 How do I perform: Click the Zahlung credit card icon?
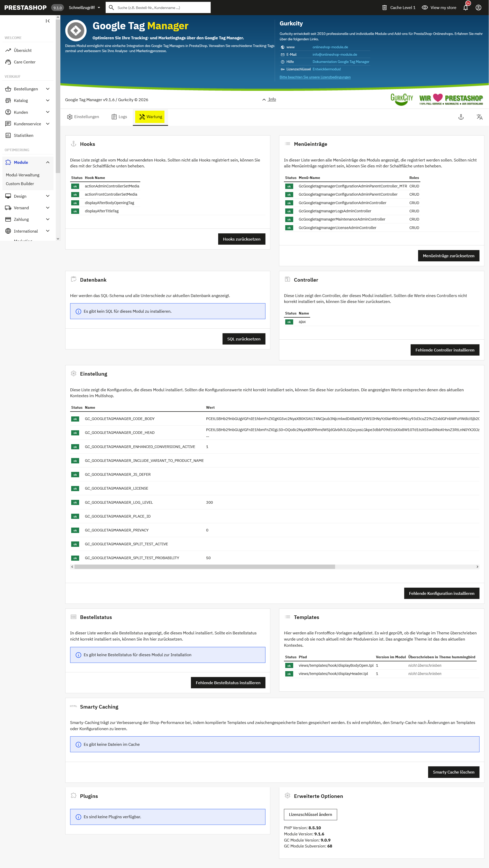click(x=8, y=219)
